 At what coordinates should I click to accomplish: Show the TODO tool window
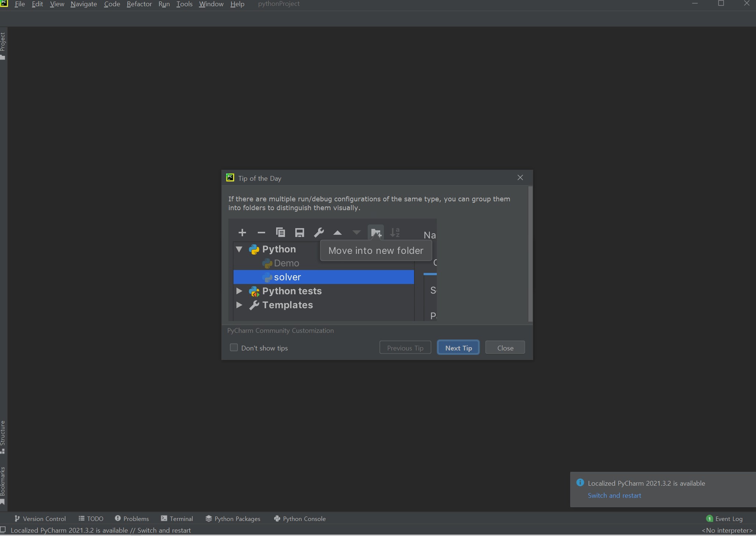(91, 518)
